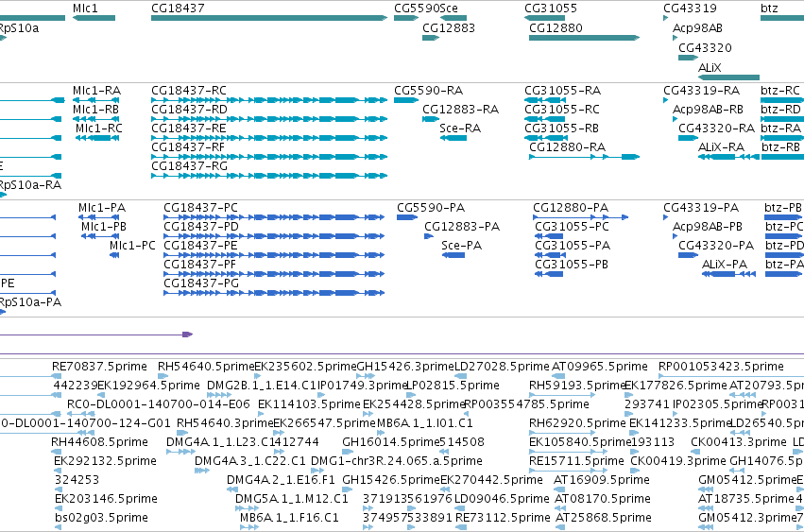The height and width of the screenshot is (532, 804).
Task: Click the Acp98AB-PB protein label
Action: 708,227
